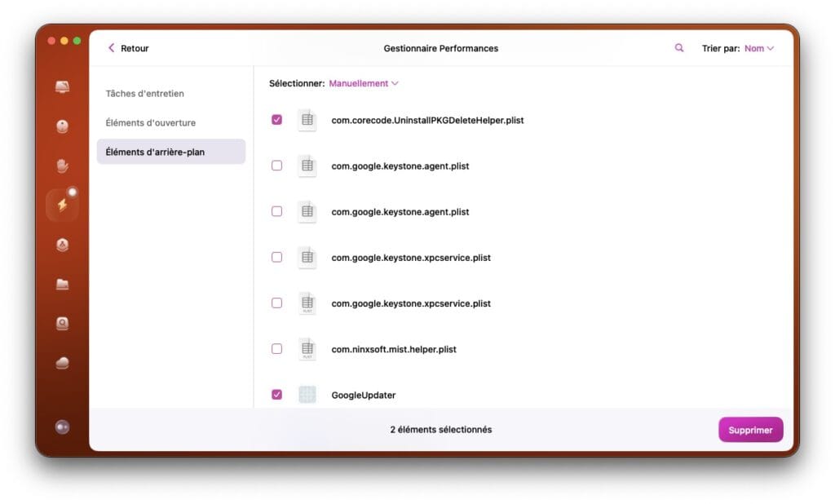Open the Cleanup sphere icon in sidebar
Screen dimensions: 835x504
point(62,126)
